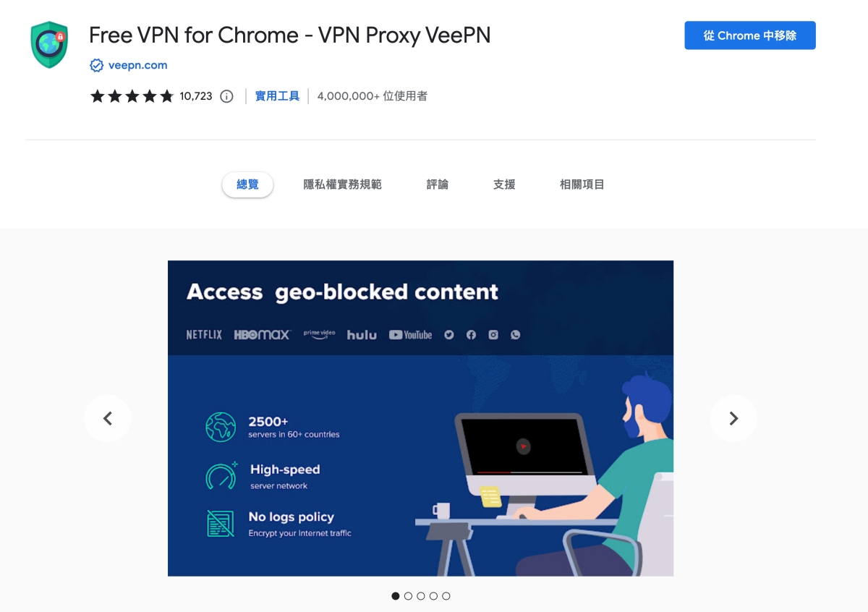Go to the 評論 tab
Screen dimensions: 868x612
coord(437,184)
